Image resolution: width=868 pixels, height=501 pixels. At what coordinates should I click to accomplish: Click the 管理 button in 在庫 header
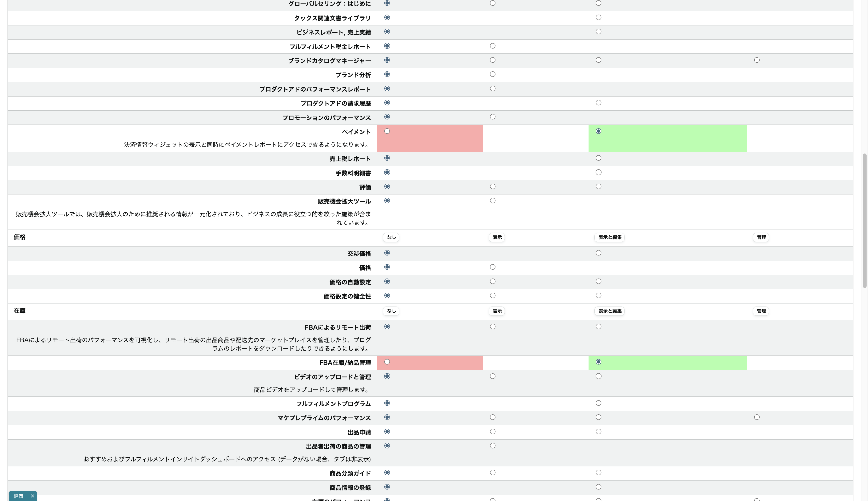(761, 311)
